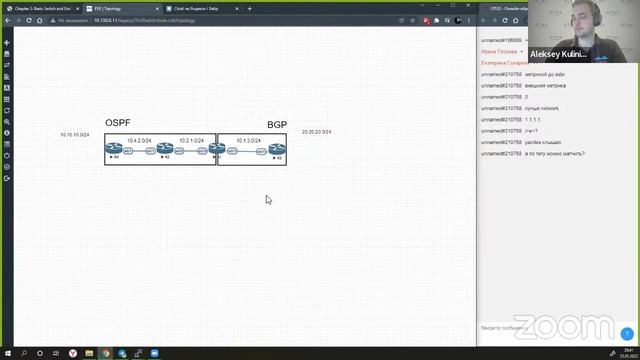
Task: Open the Nodes list icon in EVE sidebar
Action: (x=7, y=54)
